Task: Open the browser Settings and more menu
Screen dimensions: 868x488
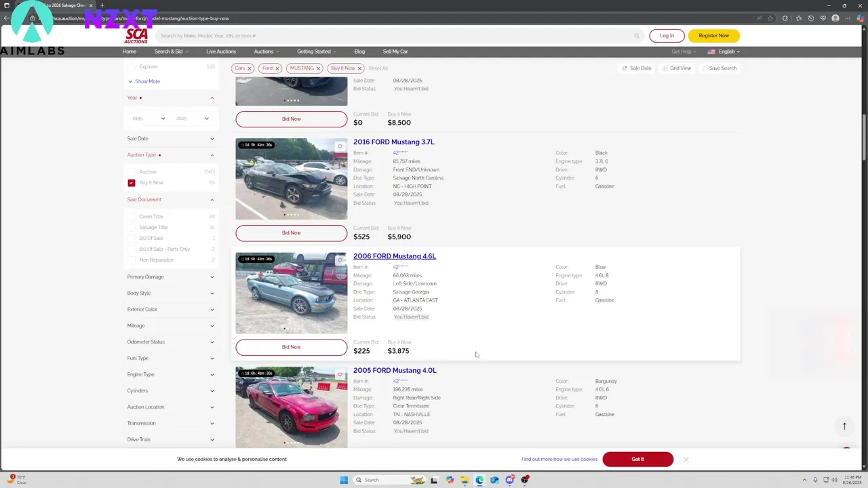Action: (x=848, y=18)
